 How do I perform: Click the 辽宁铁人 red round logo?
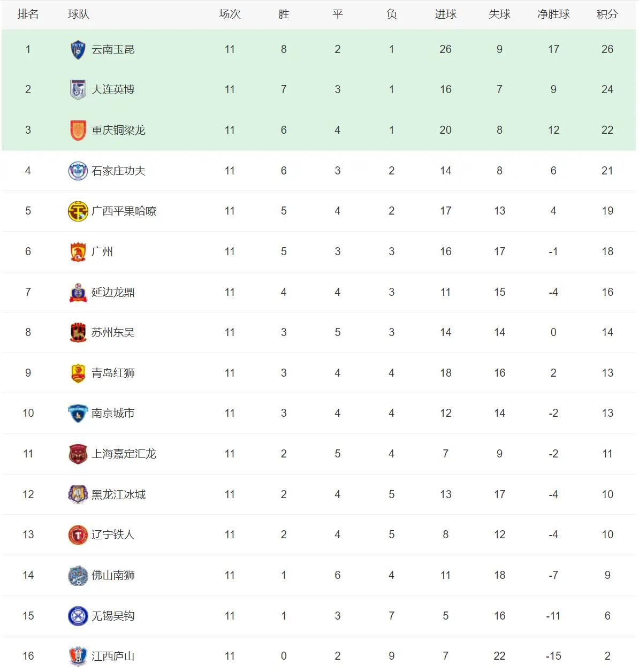click(78, 534)
